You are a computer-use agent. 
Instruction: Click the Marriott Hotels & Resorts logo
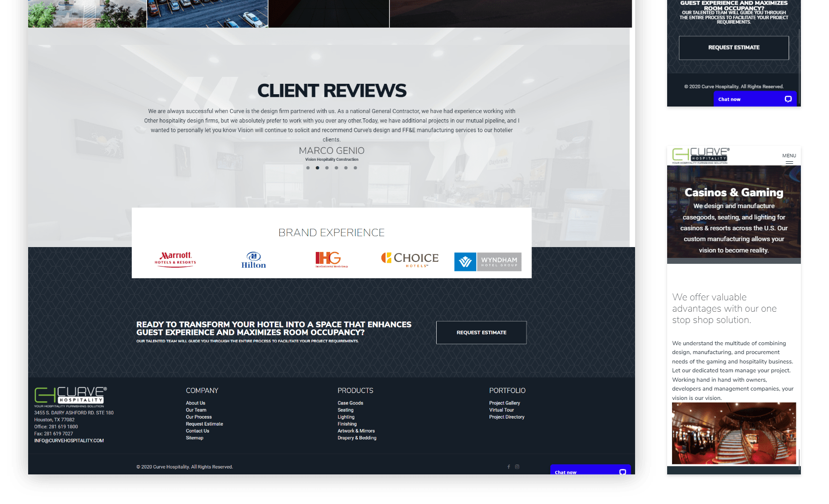(175, 258)
